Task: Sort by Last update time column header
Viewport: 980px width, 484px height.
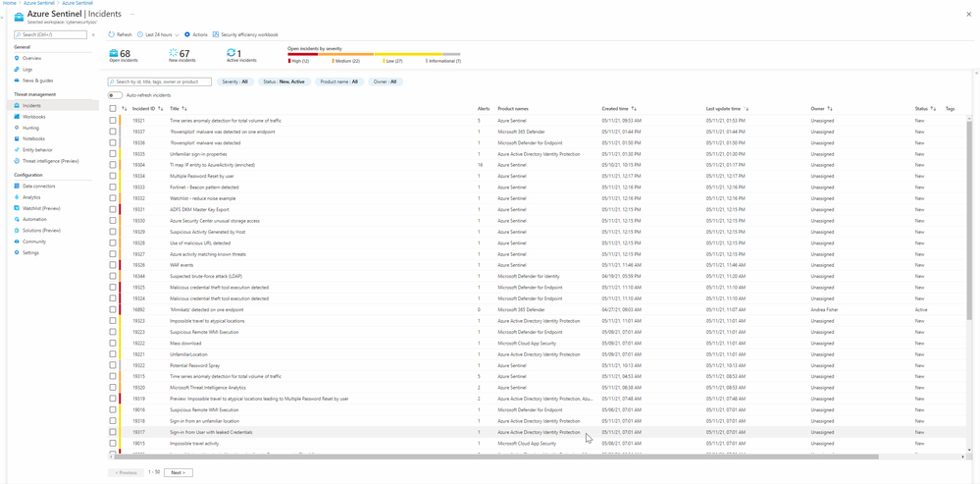Action: [x=728, y=109]
